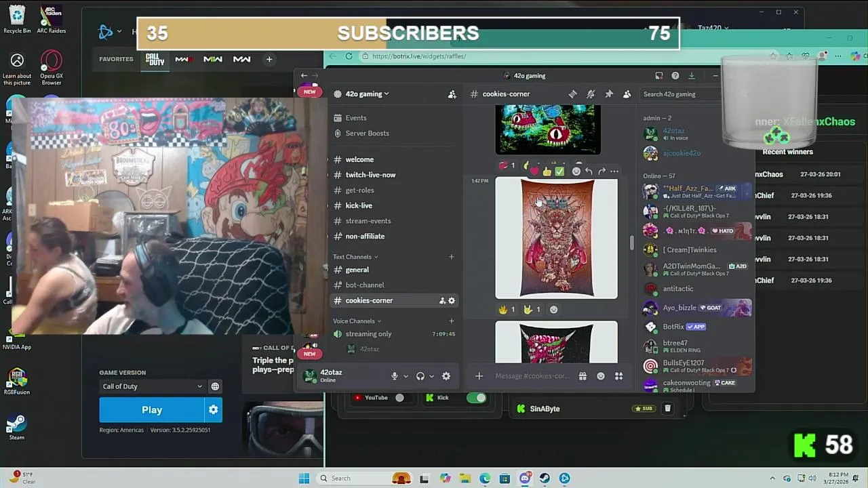Open Events in Discord sidebar
The height and width of the screenshot is (488, 868).
(355, 118)
